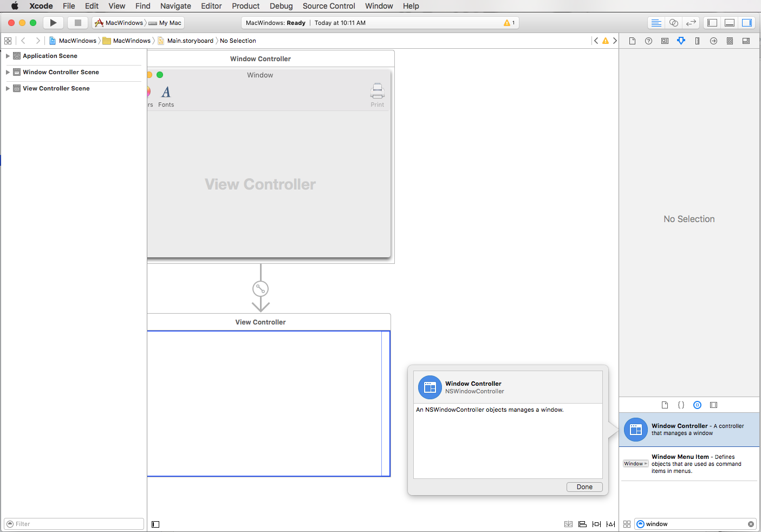The height and width of the screenshot is (532, 761).
Task: Expand the Window Controller Scene
Action: [x=8, y=72]
